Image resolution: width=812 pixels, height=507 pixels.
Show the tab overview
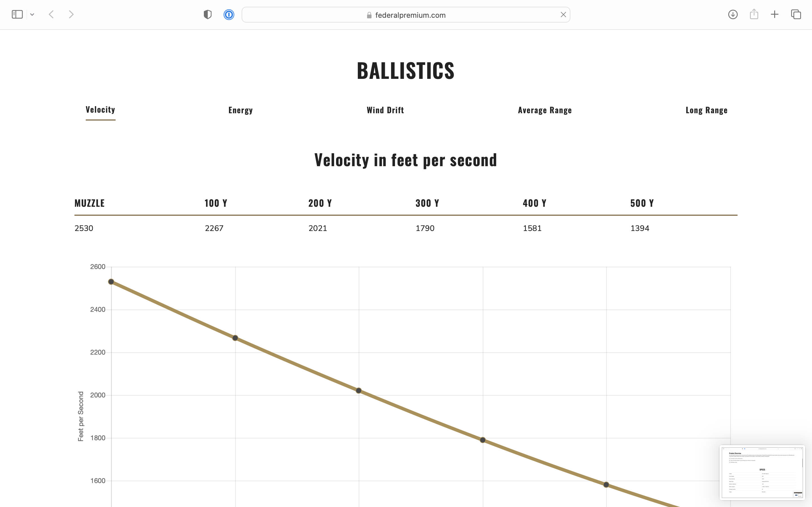(796, 14)
